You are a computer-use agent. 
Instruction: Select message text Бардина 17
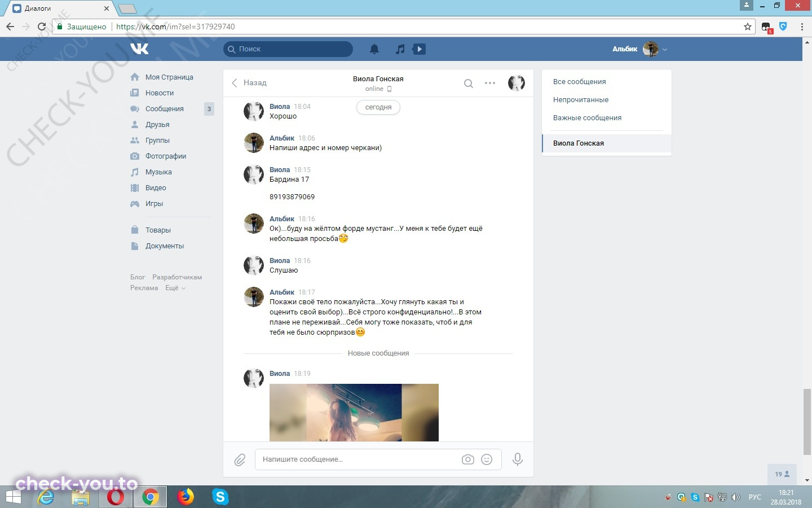[x=289, y=179]
